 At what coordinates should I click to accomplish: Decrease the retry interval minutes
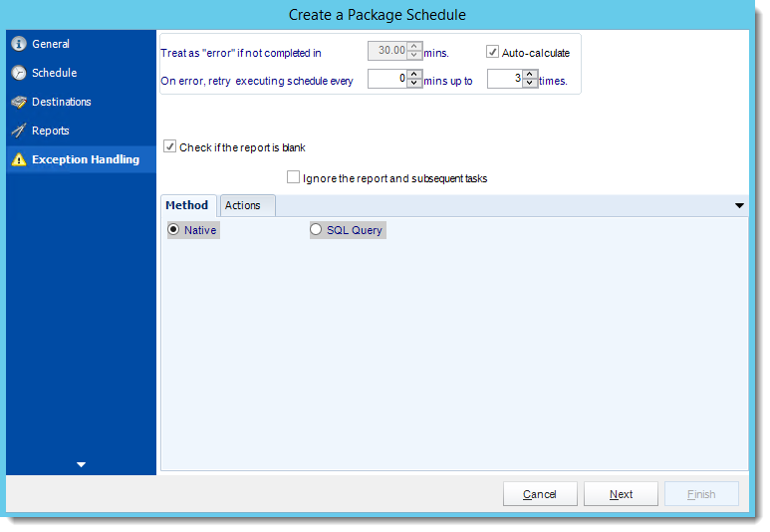414,83
